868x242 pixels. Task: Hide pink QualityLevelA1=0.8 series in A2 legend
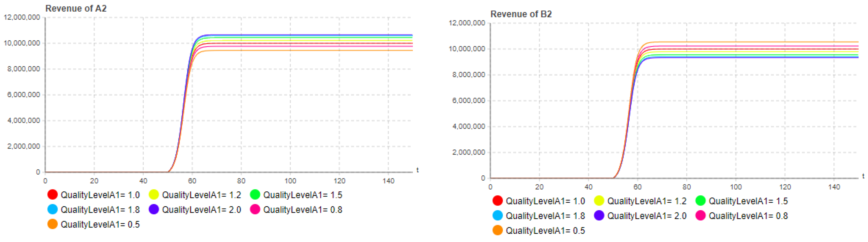click(255, 210)
